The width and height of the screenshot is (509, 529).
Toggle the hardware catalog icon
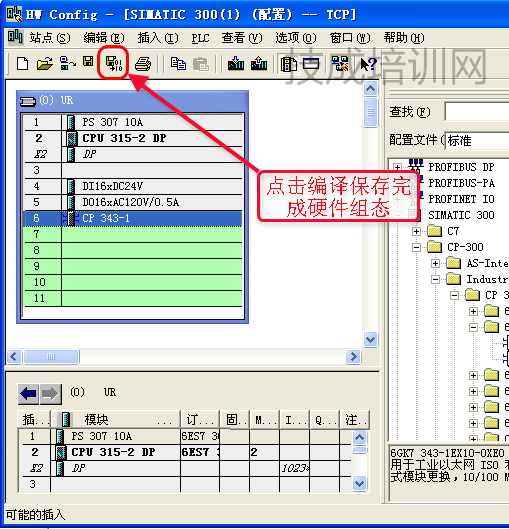[x=288, y=64]
